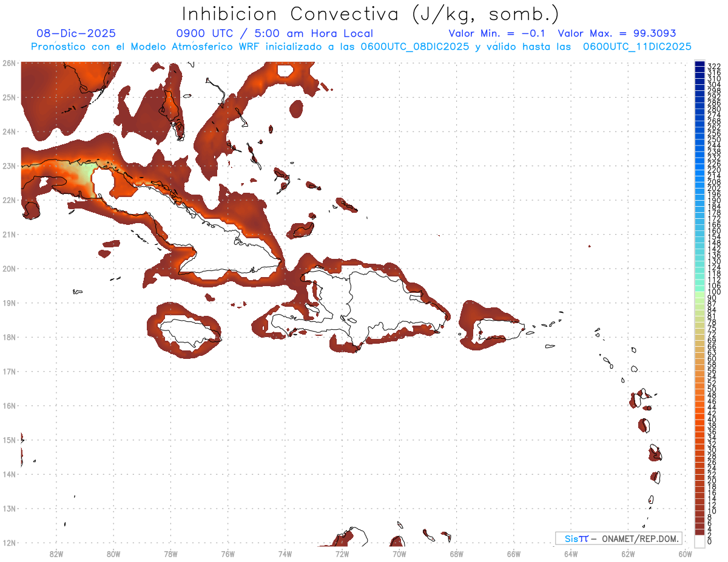Click the latitude label "21N"
This screenshot has height=562, width=728.
coord(8,235)
